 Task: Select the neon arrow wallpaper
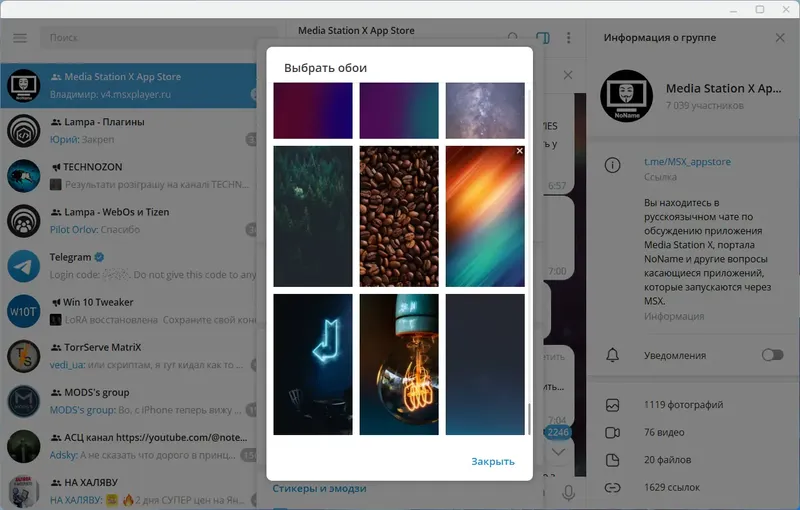(313, 364)
